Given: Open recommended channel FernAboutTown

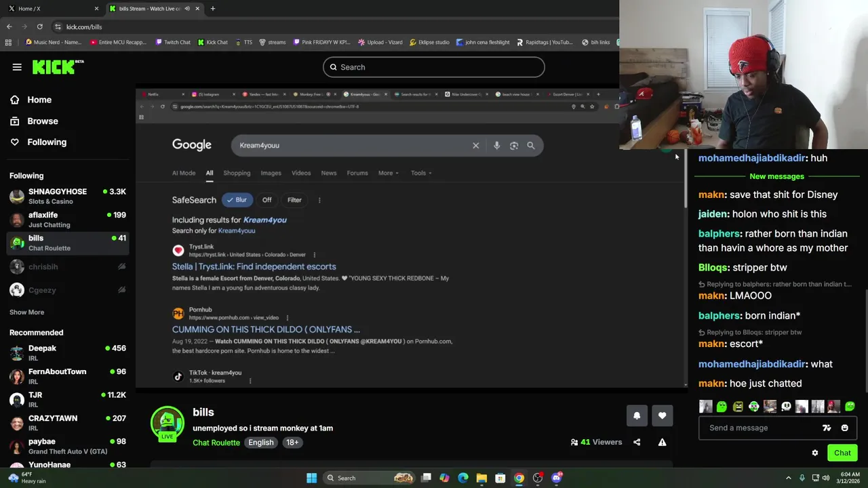Looking at the screenshot, I should pyautogui.click(x=68, y=376).
